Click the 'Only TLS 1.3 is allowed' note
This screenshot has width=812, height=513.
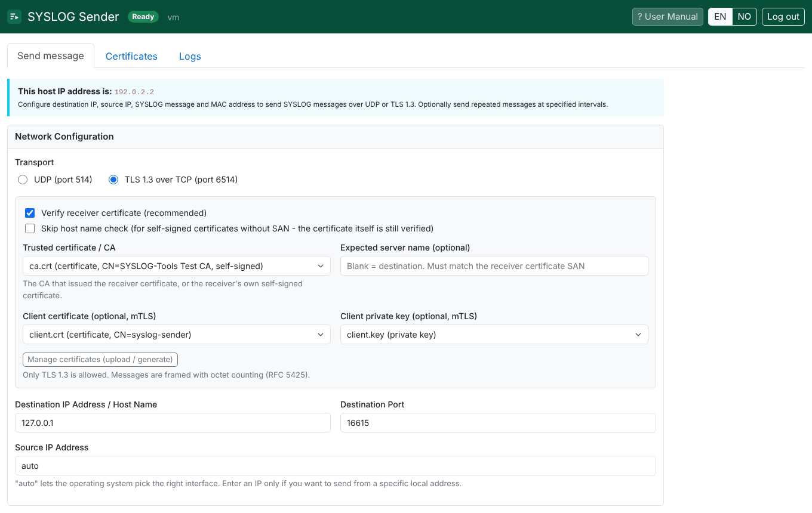click(x=166, y=375)
